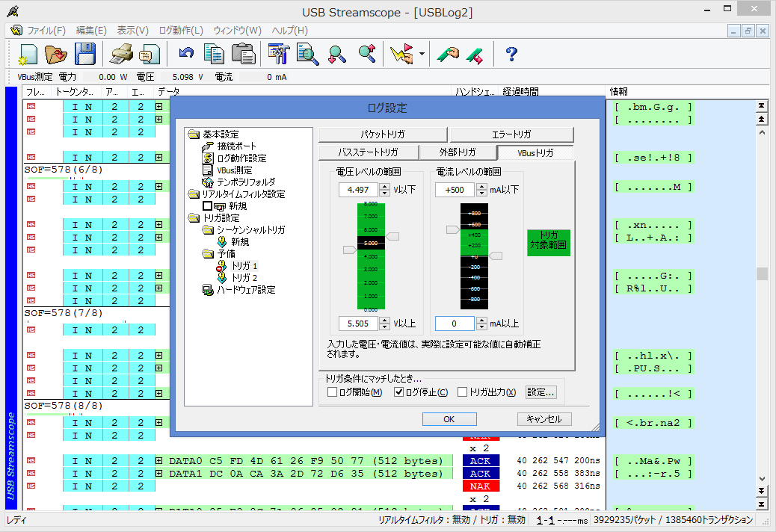This screenshot has height=532, width=776.
Task: Click the V以下 voltage field showing 4.497
Action: click(358, 190)
